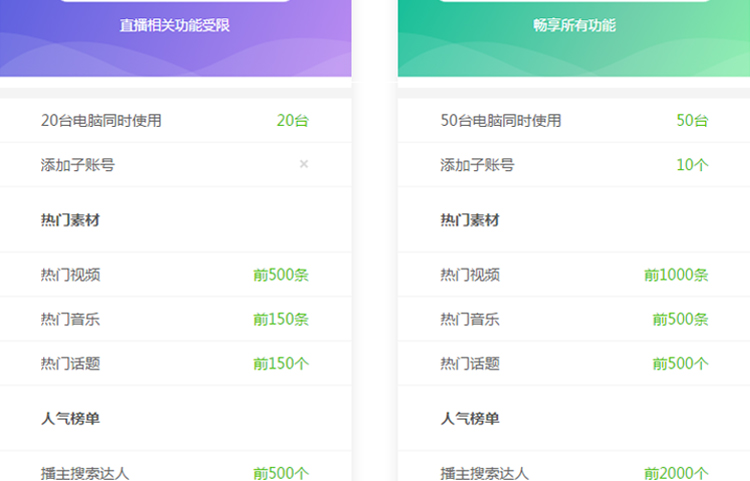750x481 pixels.
Task: Click the 热门素材 heading in the purple plan
Action: pos(70,220)
